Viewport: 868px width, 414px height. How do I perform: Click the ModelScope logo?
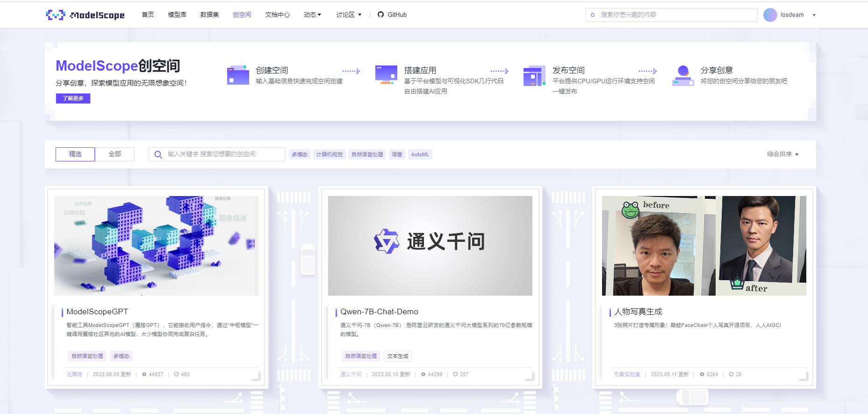[85, 15]
